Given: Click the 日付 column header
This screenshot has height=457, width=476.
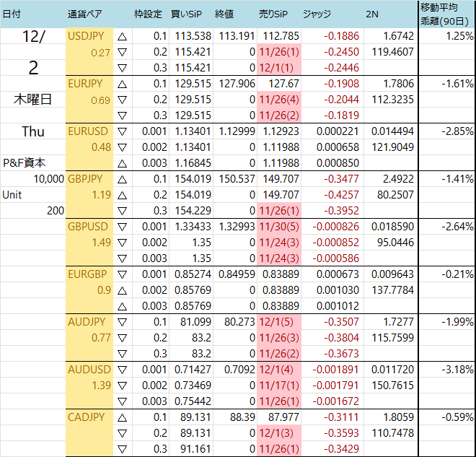Looking at the screenshot, I should (12, 14).
